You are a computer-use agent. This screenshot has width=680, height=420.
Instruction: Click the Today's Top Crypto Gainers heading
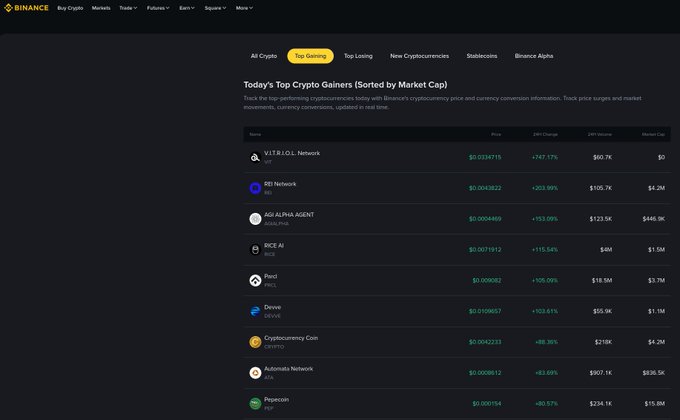click(345, 85)
